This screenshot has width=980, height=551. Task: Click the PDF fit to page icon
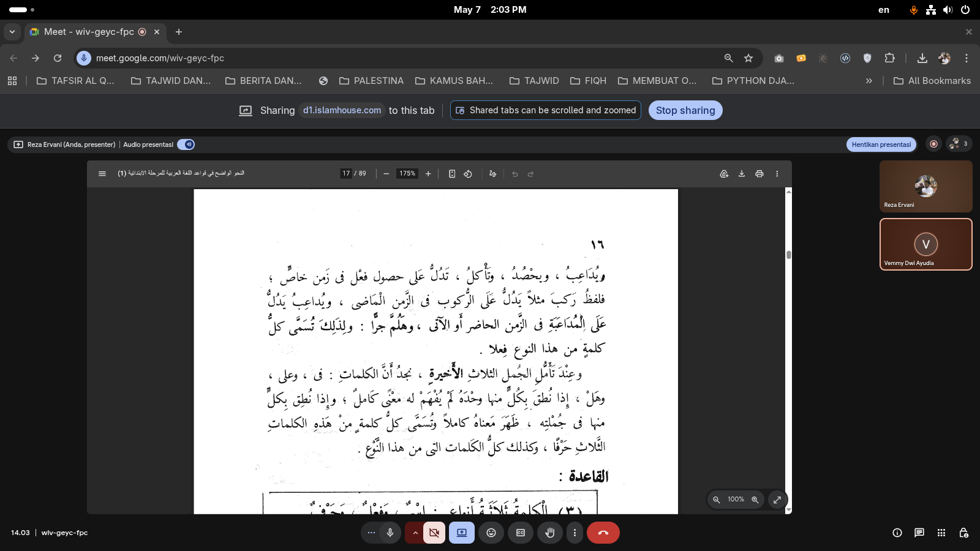click(x=452, y=174)
